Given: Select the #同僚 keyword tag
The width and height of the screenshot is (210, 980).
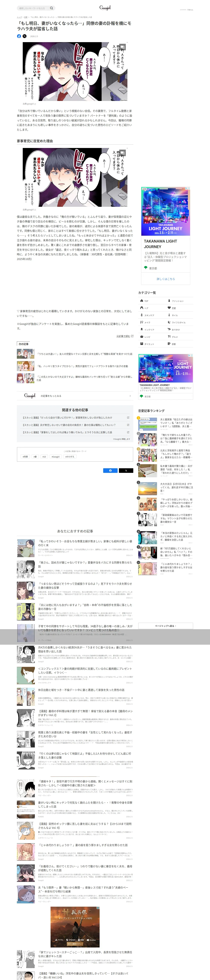Looking at the screenshot, I should (25, 457).
